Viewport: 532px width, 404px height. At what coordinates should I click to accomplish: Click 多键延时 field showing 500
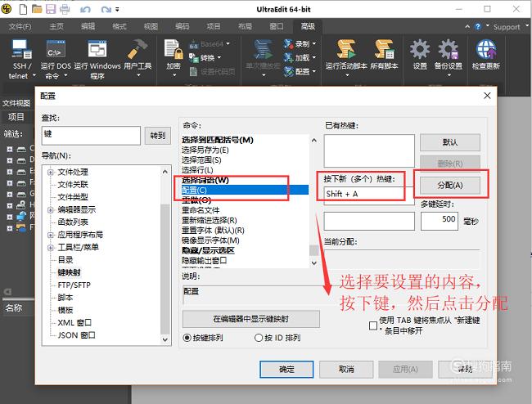click(440, 221)
